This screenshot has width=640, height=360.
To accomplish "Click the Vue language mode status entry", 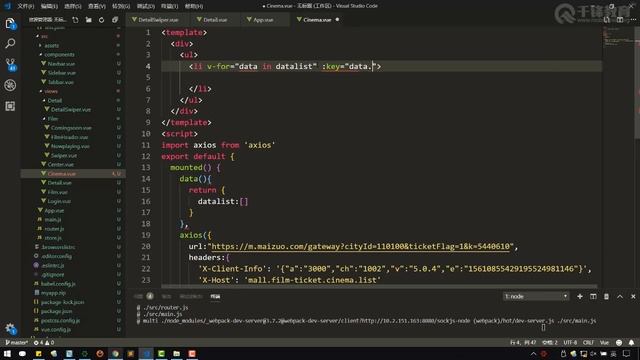I will pos(604,342).
